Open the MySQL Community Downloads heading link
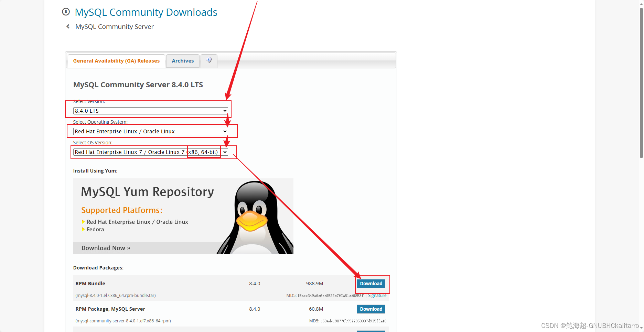This screenshot has height=332, width=644. point(146,12)
